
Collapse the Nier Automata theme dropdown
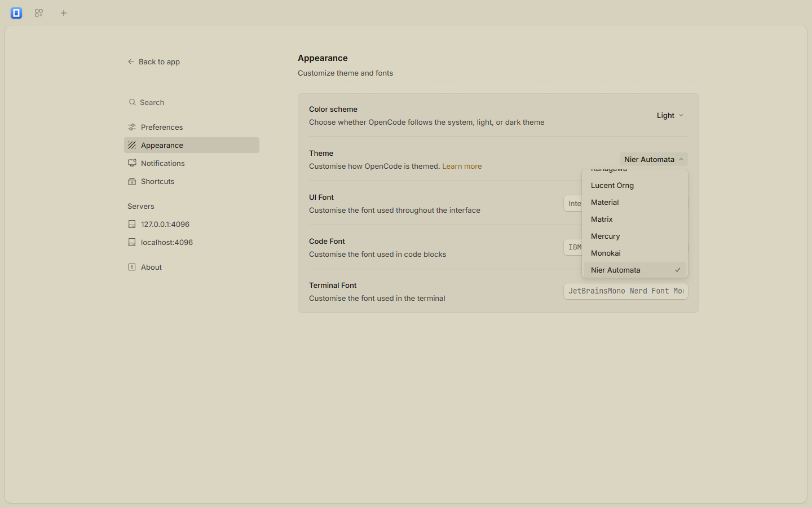(x=654, y=159)
